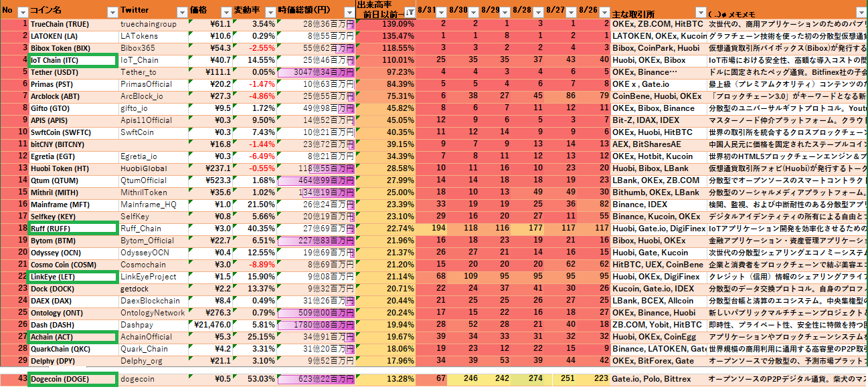Open the 8/31 column filter dropdown
This screenshot has width=868, height=389.
click(442, 13)
